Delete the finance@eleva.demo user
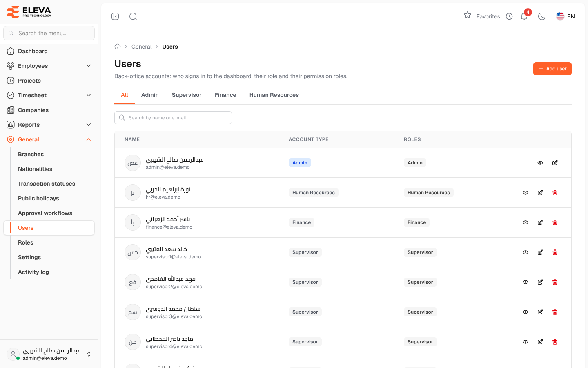The width and height of the screenshot is (588, 368). coord(555,222)
